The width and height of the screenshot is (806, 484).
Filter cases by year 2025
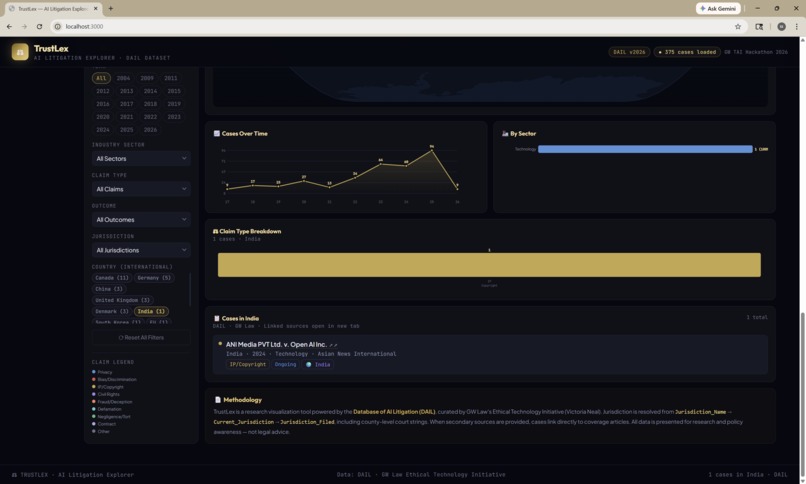click(x=126, y=129)
